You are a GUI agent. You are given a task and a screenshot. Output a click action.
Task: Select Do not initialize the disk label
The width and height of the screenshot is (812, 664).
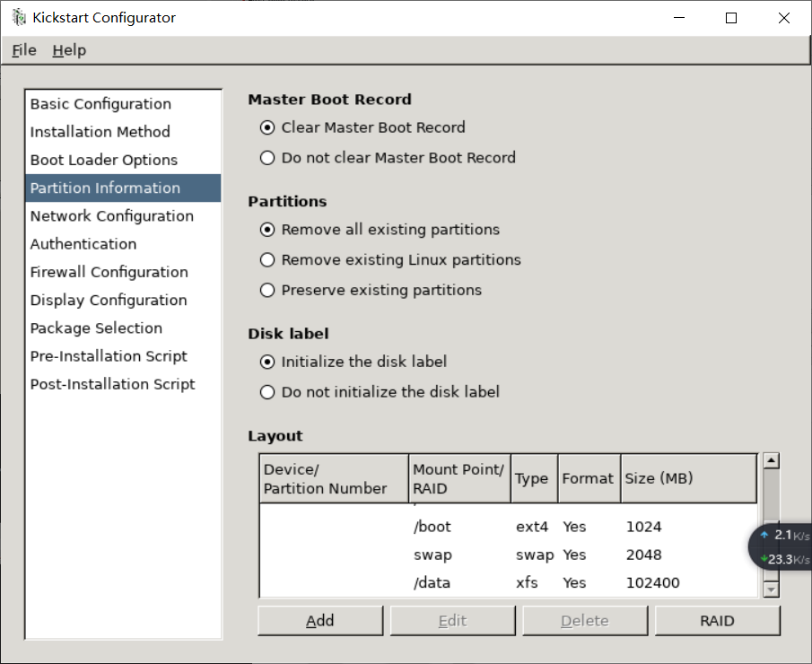[266, 392]
